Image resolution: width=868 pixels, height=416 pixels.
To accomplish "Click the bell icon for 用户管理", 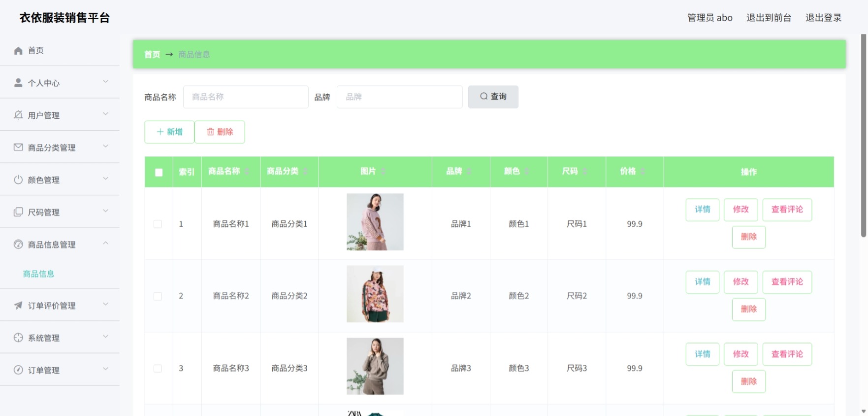I will tap(18, 115).
